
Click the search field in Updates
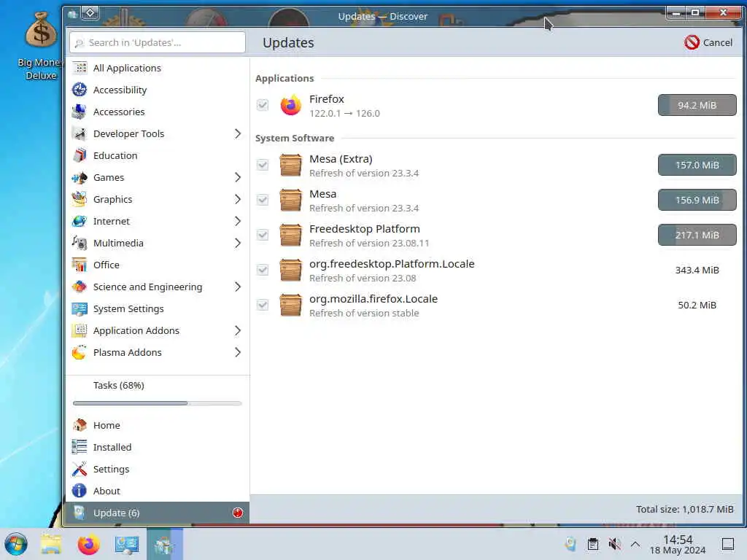coord(158,42)
